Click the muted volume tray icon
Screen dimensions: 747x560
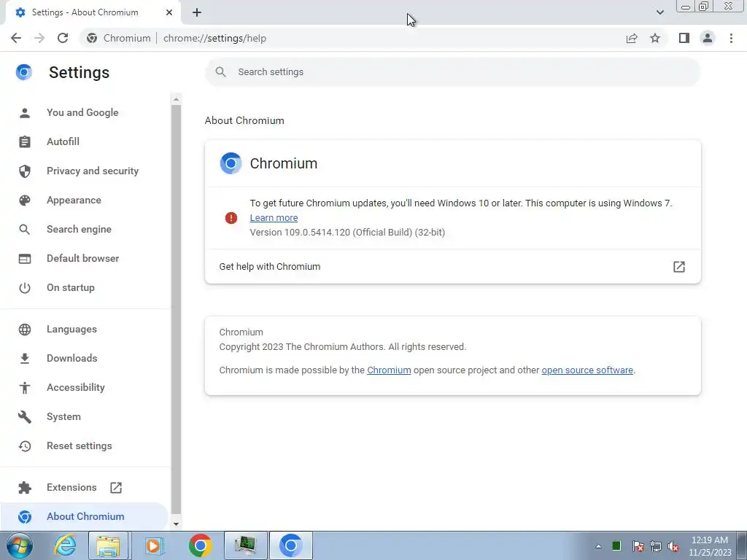673,546
